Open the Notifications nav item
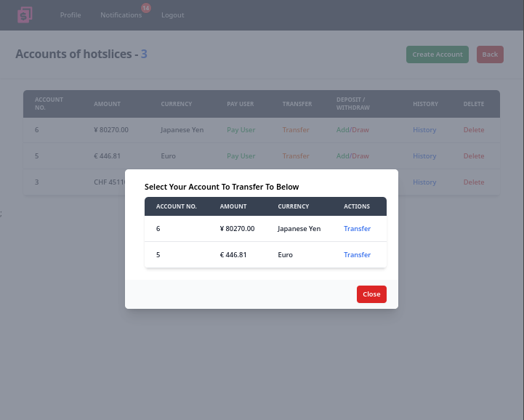 pyautogui.click(x=121, y=15)
